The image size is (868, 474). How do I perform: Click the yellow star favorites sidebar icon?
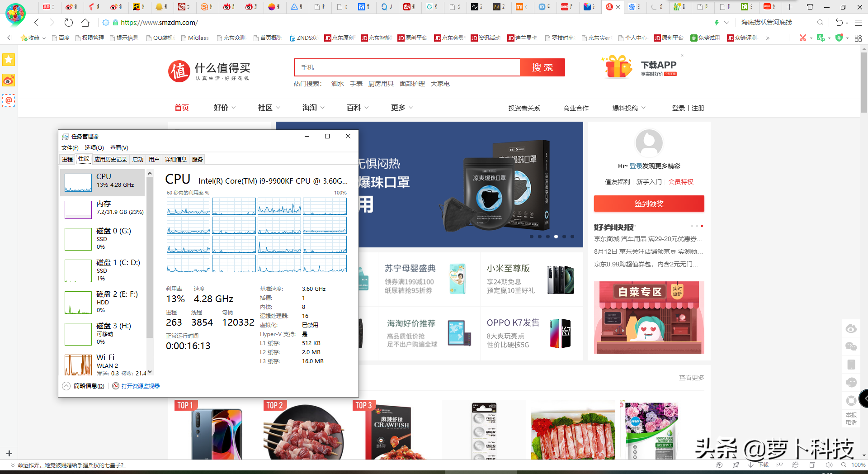(9, 60)
